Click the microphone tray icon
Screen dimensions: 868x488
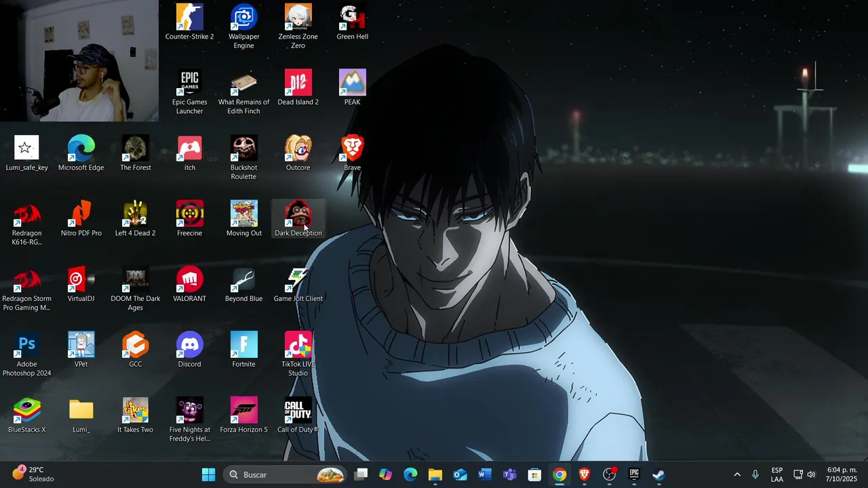[755, 474]
